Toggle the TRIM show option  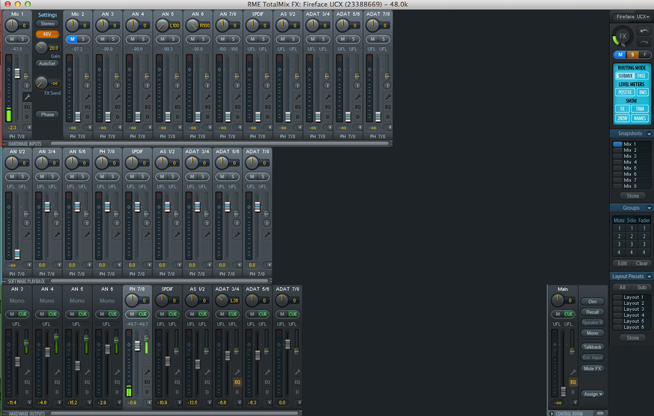pyautogui.click(x=640, y=108)
